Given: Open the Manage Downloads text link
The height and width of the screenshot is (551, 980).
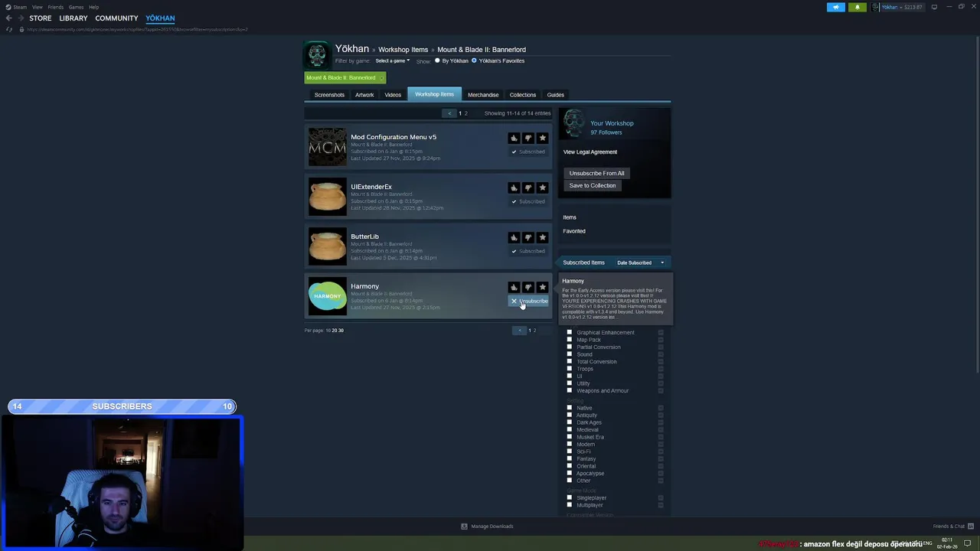Looking at the screenshot, I should click(492, 527).
